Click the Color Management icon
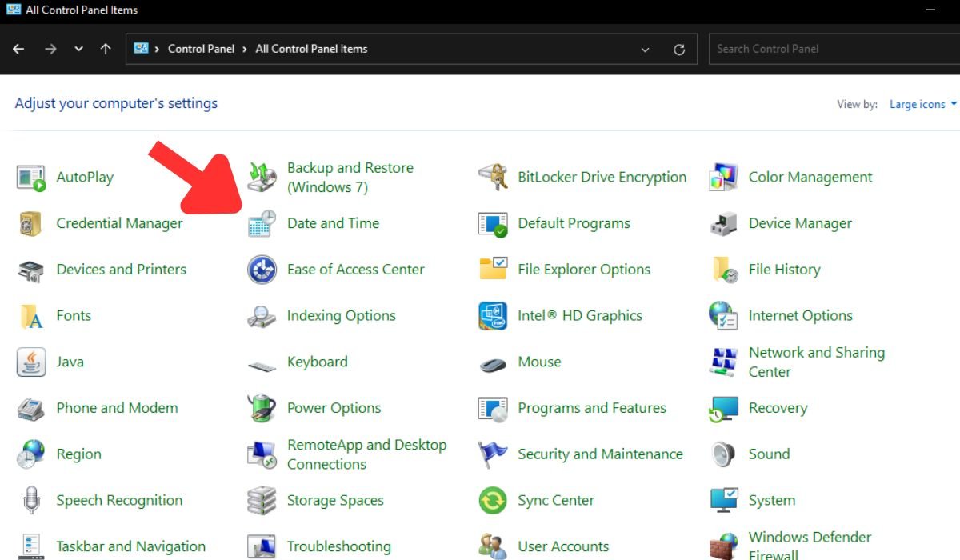Viewport: 960px width, 560px height. pos(723,178)
